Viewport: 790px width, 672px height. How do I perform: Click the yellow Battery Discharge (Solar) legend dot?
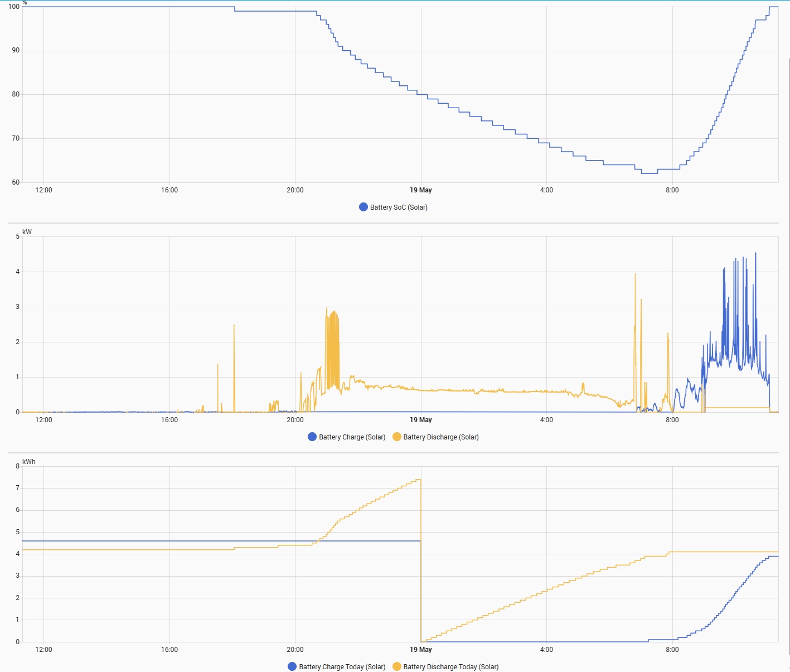coord(397,437)
